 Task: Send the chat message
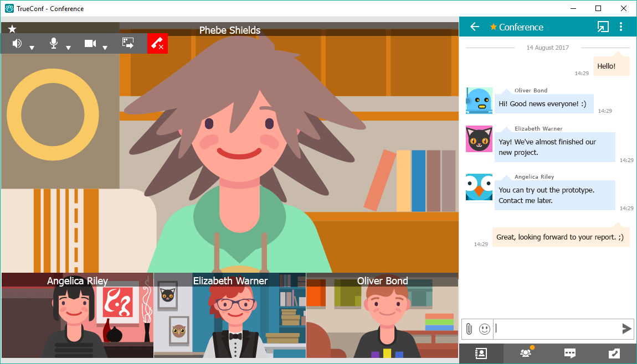tap(627, 329)
